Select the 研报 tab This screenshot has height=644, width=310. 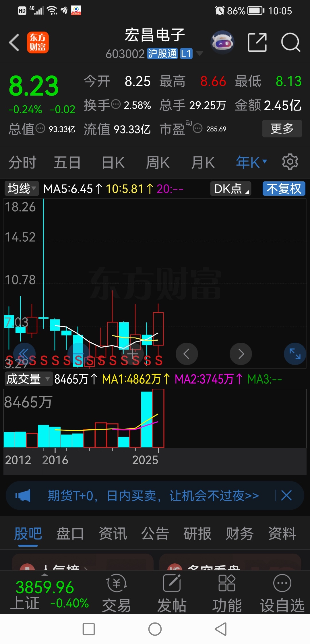tap(197, 534)
